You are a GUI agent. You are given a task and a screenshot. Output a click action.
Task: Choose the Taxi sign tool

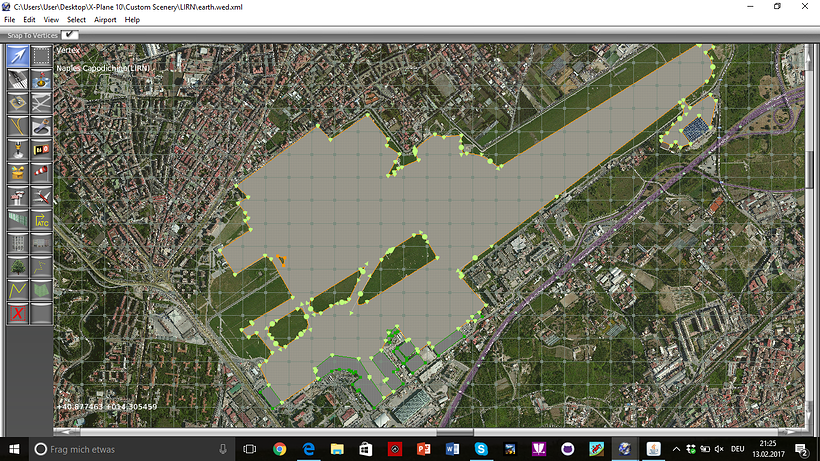(x=41, y=150)
